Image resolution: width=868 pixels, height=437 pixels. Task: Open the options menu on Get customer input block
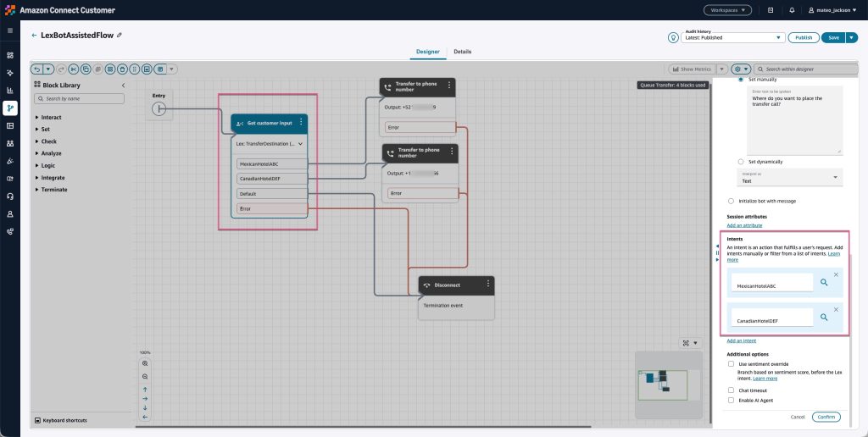pos(301,122)
